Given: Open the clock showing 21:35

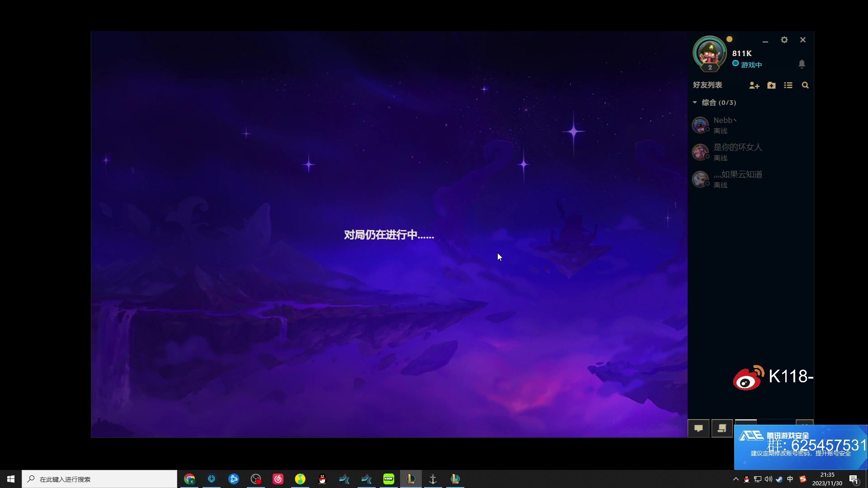Looking at the screenshot, I should coord(827,479).
